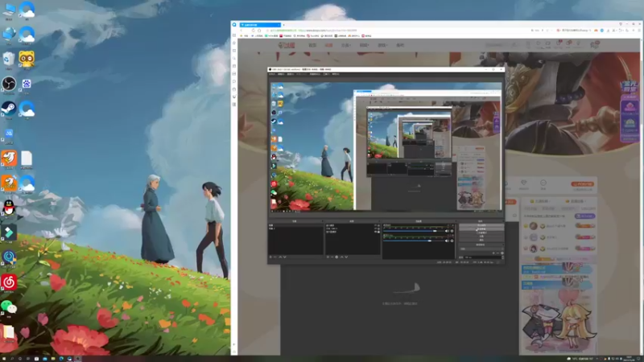The image size is (644, 362).
Task: Toggle visibility eye of third source row
Action: [x=375, y=232]
